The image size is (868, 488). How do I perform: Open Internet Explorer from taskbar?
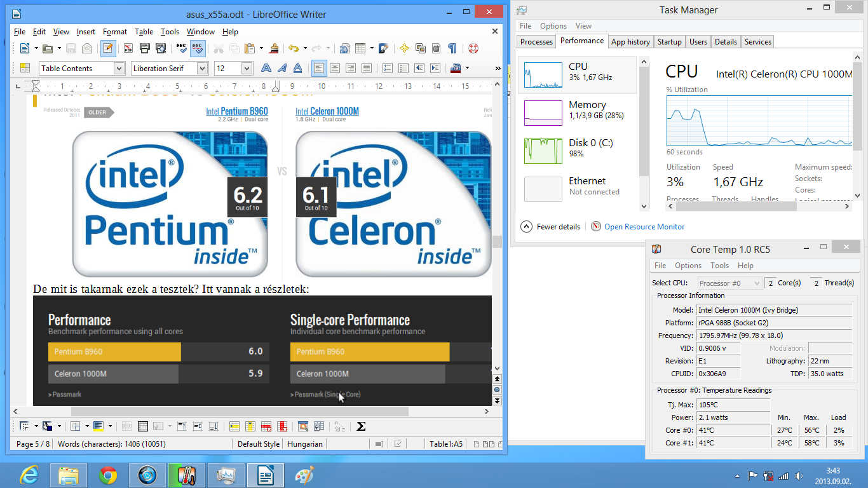(29, 475)
